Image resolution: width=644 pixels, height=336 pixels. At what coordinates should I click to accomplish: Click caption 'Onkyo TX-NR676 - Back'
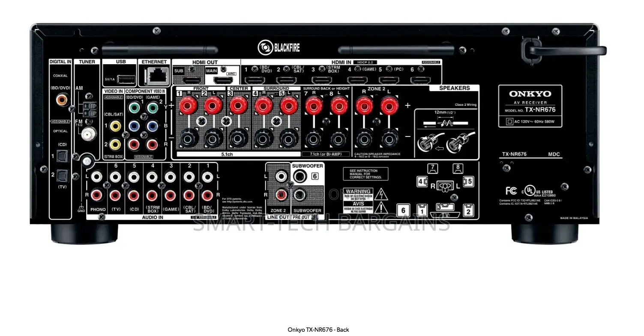pos(318,330)
